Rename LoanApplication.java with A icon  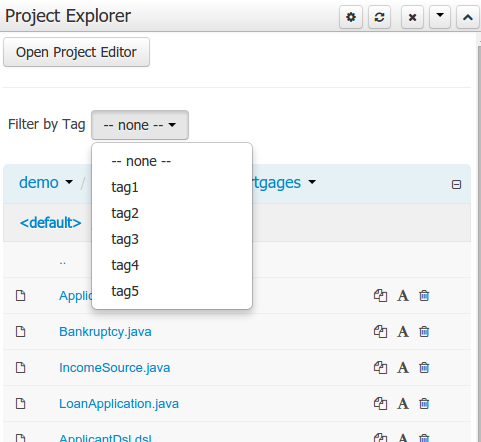pyautogui.click(x=403, y=404)
